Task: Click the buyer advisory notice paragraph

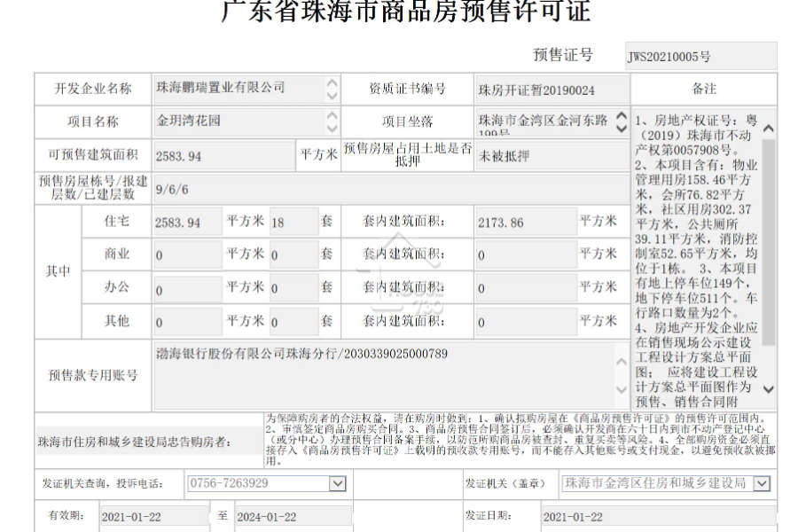Action: pyautogui.click(x=520, y=440)
